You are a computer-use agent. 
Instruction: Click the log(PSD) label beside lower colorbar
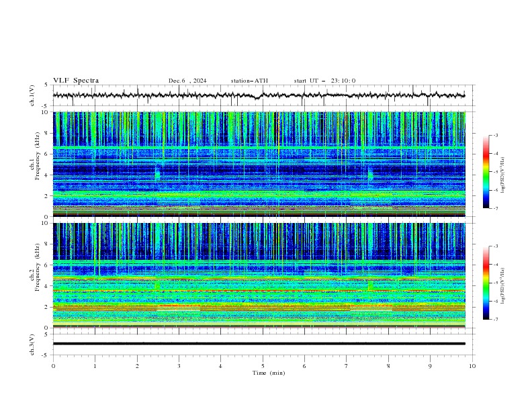503,286
